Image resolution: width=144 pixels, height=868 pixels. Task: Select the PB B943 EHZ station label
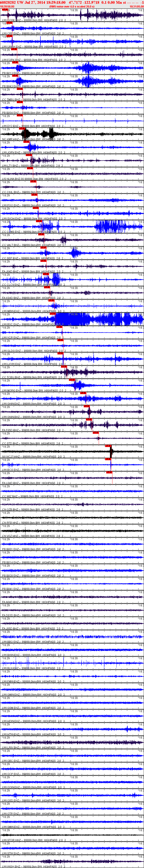tap(34, 87)
